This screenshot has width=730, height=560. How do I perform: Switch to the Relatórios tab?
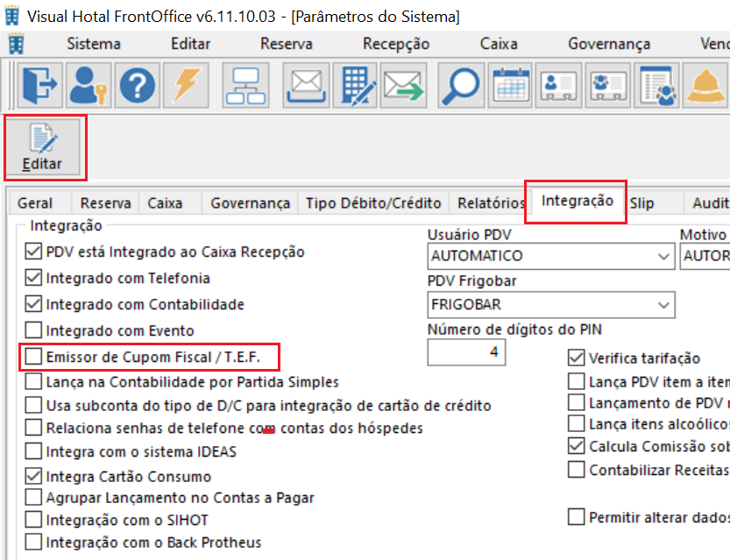tap(491, 203)
